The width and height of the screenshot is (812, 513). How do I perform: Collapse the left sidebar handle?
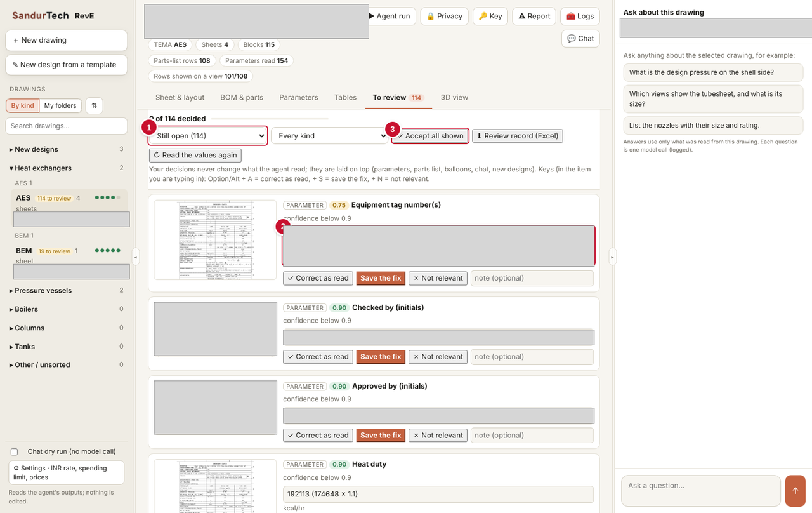pos(136,256)
